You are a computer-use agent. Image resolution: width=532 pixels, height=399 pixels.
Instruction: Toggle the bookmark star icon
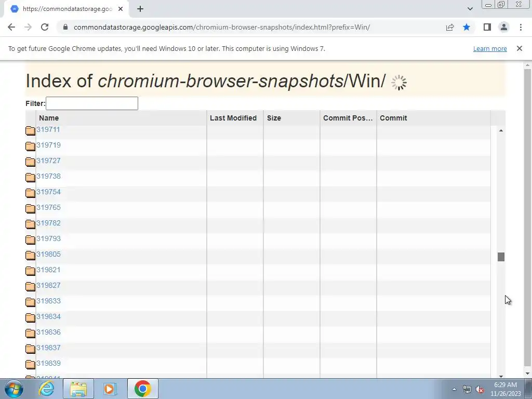467,27
